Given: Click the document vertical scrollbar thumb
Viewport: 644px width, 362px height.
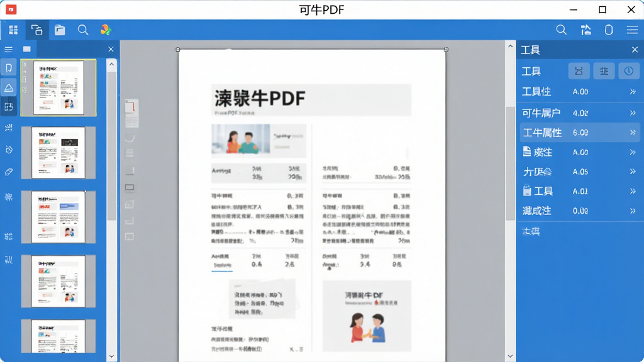Looking at the screenshot, I should pos(510,163).
